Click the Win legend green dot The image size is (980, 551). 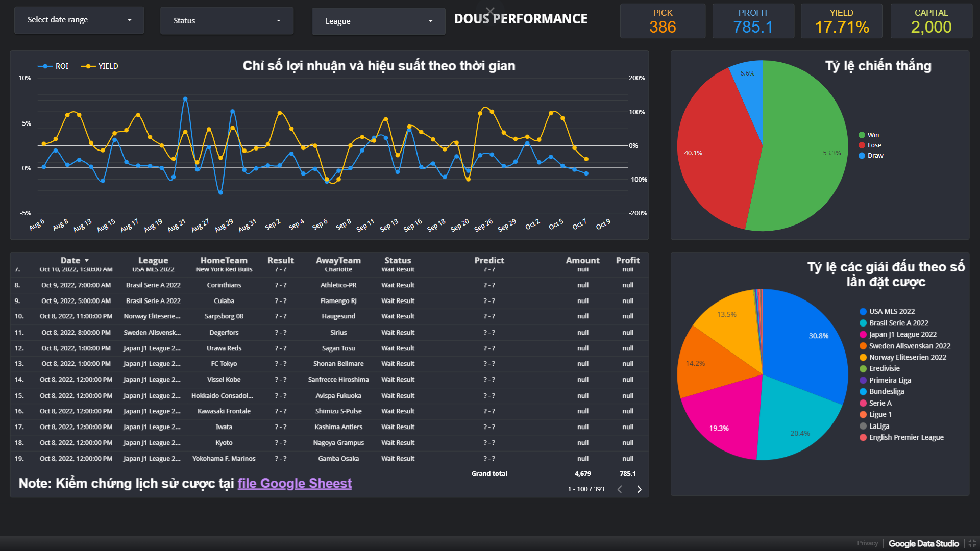point(862,135)
